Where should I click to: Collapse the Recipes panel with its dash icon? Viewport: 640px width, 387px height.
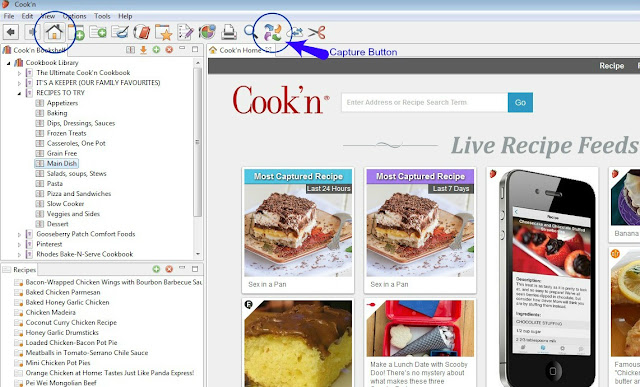coord(182,268)
